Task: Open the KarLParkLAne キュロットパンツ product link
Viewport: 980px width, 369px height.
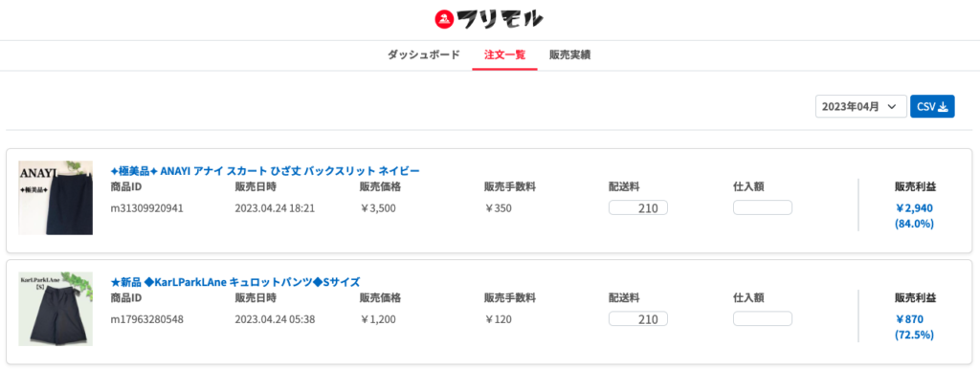Action: (235, 282)
